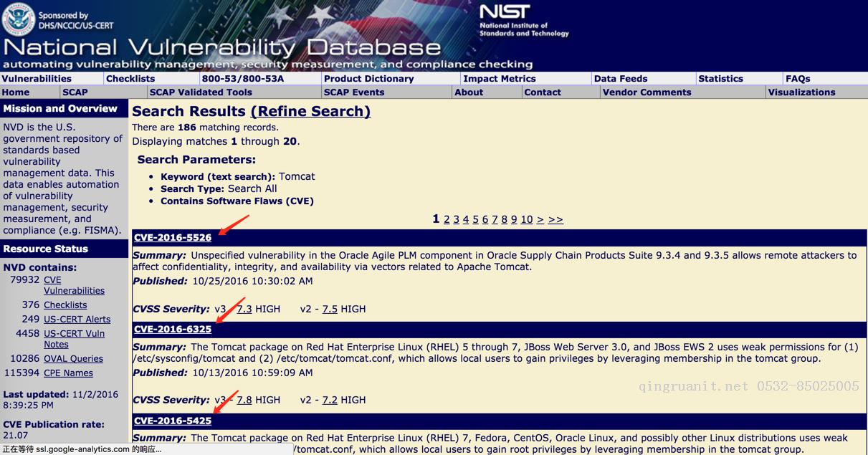Go to SCAP Validated Tools

pyautogui.click(x=201, y=92)
